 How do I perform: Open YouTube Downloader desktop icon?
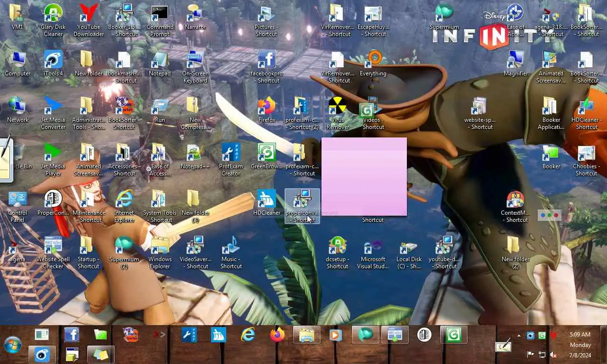tap(89, 20)
